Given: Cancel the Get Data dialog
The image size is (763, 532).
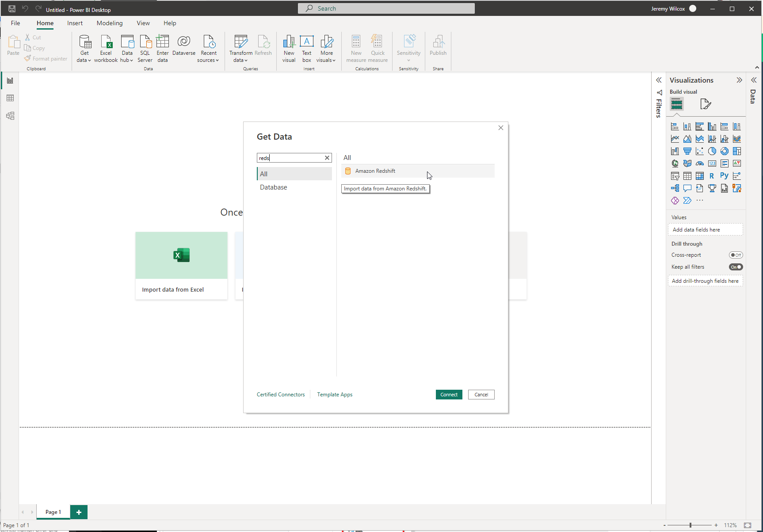Looking at the screenshot, I should [x=481, y=395].
